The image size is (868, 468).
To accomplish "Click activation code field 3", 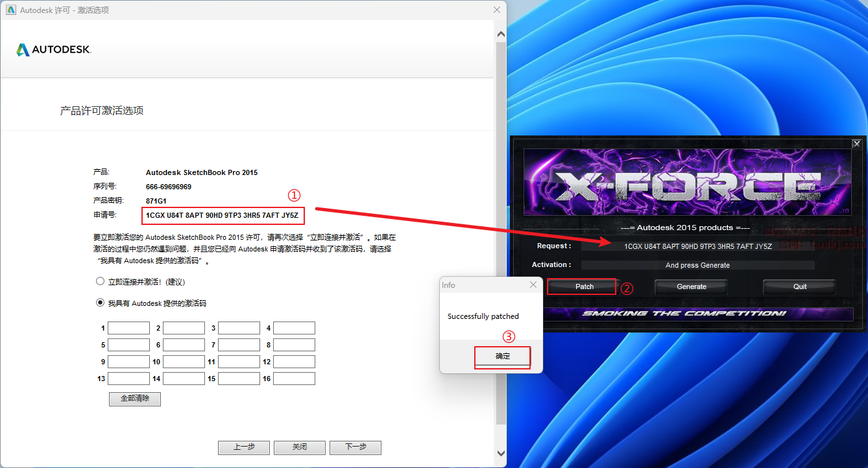I will pyautogui.click(x=239, y=328).
